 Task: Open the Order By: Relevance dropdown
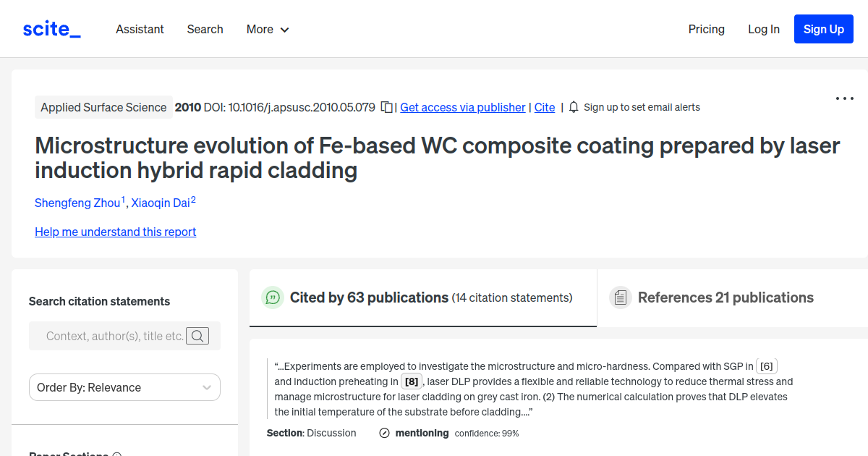(x=124, y=387)
